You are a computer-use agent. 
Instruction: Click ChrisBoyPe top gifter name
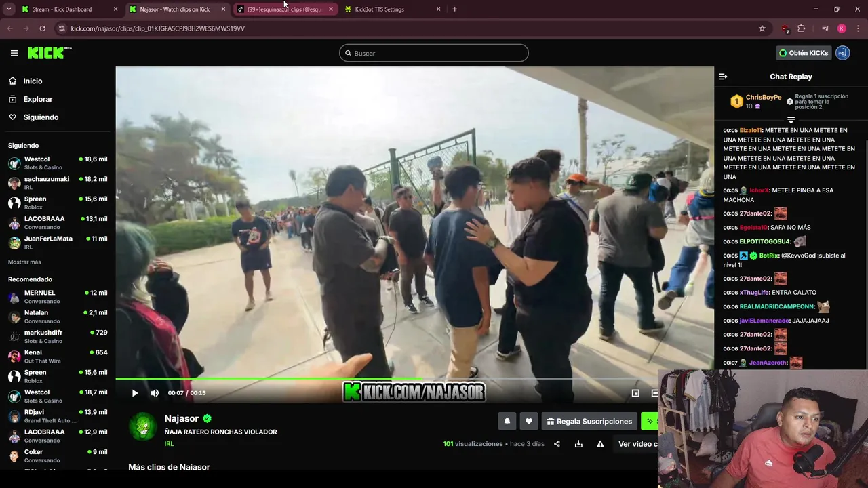point(764,98)
